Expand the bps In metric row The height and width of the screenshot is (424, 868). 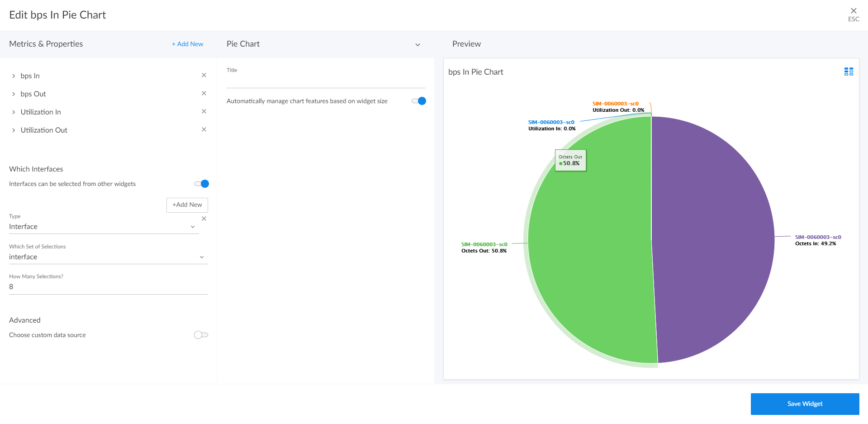14,76
